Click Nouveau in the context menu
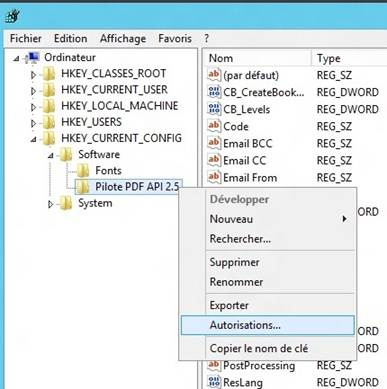Screen dimensions: 387x389 [267, 219]
